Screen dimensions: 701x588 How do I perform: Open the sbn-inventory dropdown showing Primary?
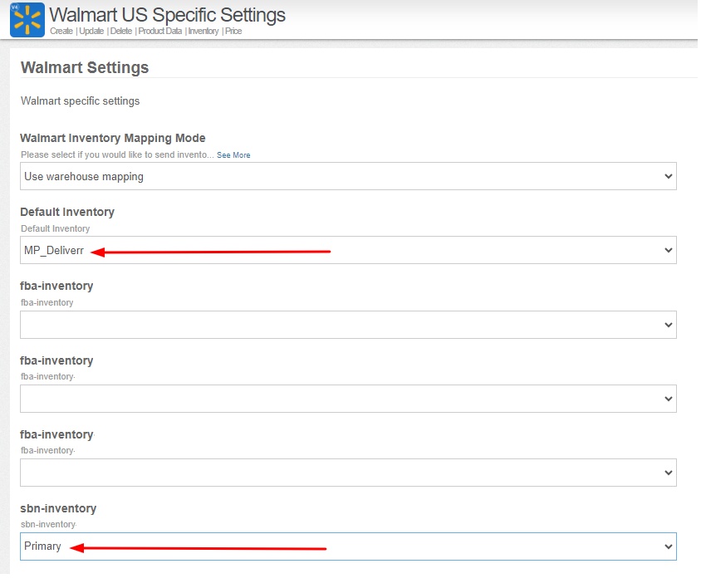click(348, 546)
